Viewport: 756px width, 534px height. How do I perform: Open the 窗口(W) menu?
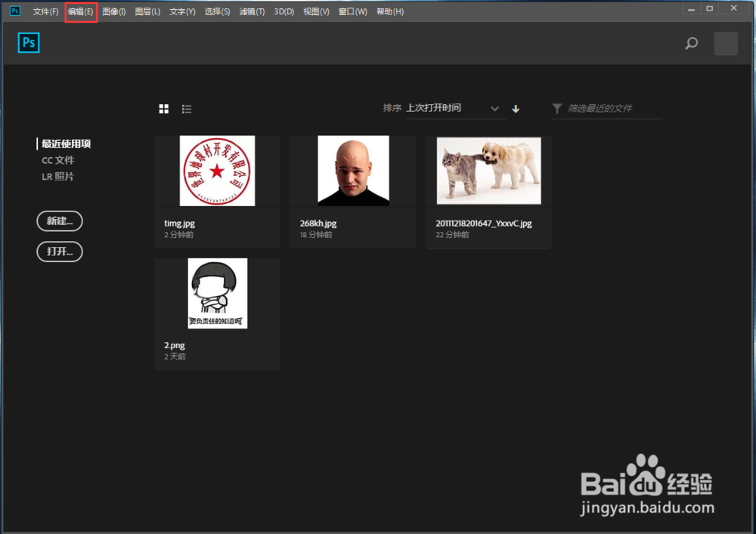click(x=353, y=11)
